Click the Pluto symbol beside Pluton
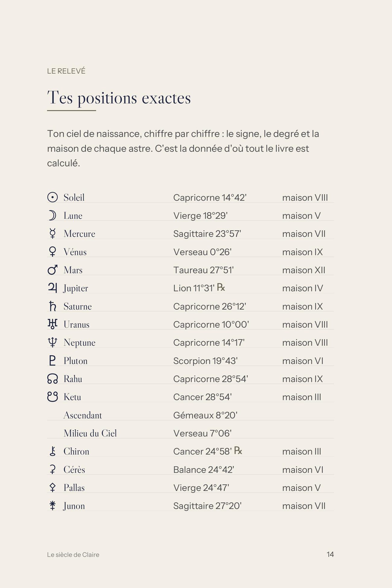Screen dimensions: 392x588 [x=52, y=360]
